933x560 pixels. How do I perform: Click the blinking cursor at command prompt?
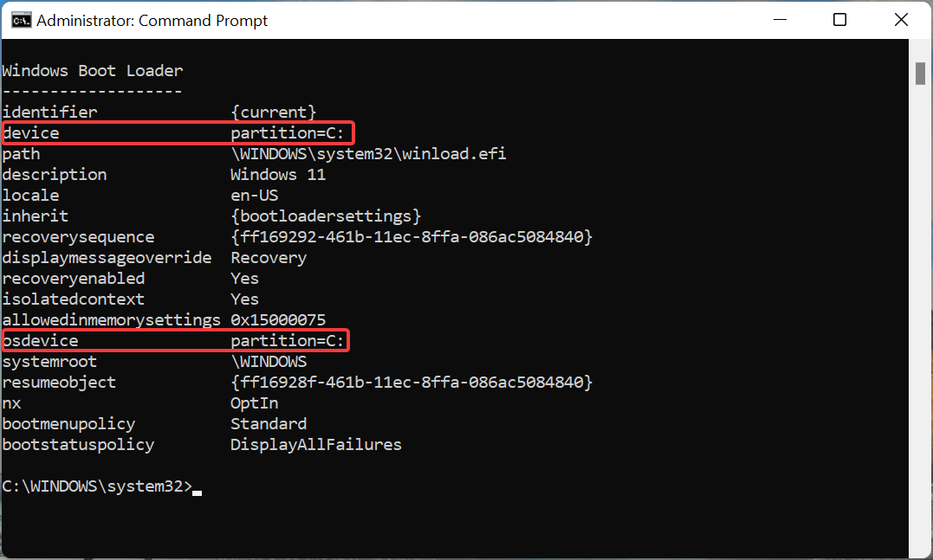coord(198,490)
